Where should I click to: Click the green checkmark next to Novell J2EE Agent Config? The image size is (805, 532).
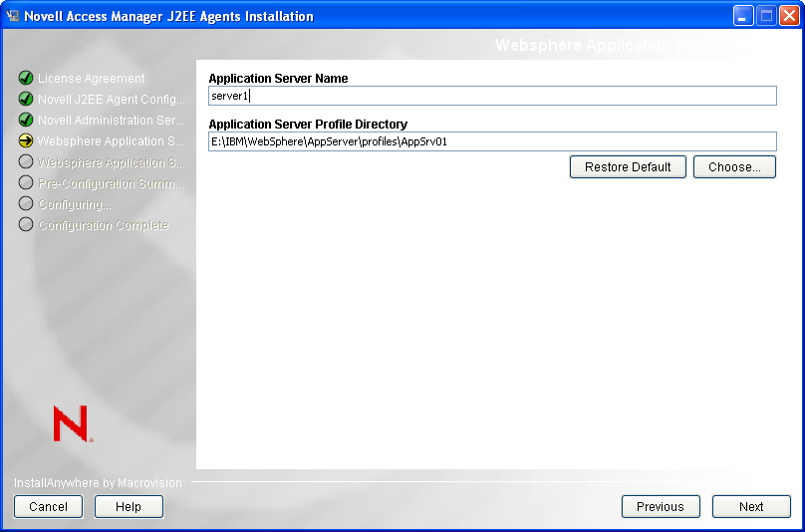(26, 99)
